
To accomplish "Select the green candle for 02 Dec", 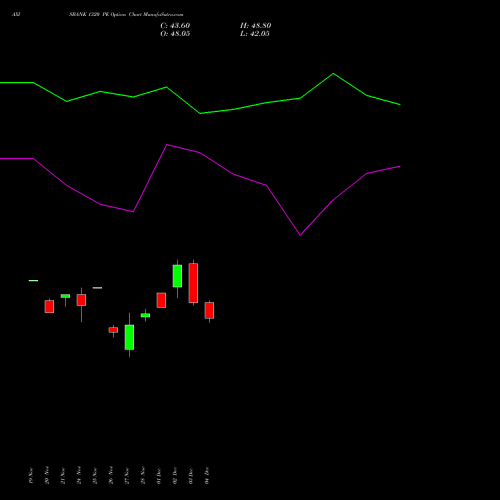I will pos(177,276).
